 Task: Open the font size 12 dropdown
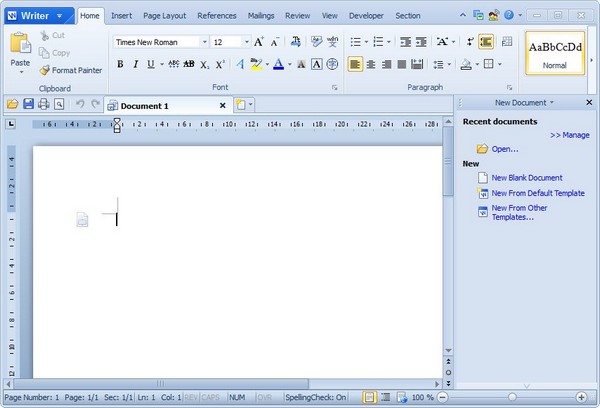[247, 42]
